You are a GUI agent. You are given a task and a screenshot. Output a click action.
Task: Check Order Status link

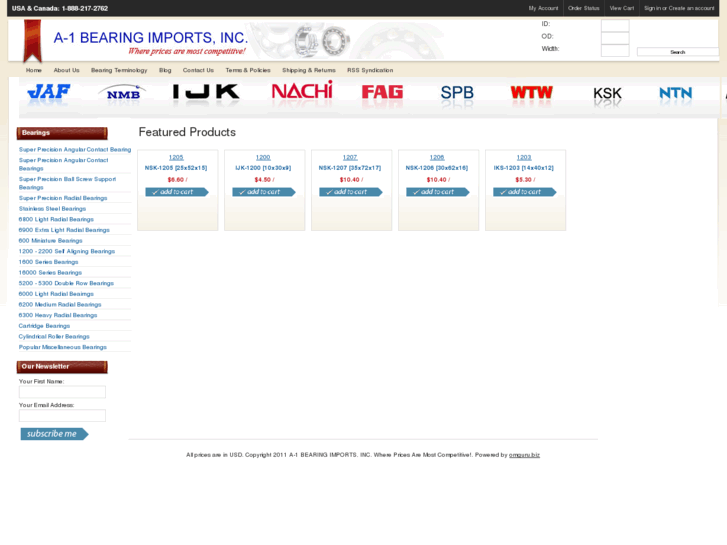pyautogui.click(x=583, y=8)
